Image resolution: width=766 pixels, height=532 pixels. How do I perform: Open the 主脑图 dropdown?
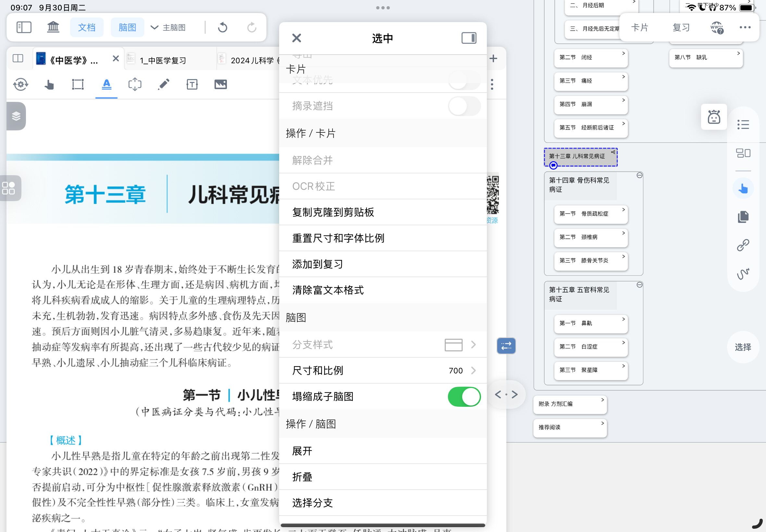click(x=168, y=27)
